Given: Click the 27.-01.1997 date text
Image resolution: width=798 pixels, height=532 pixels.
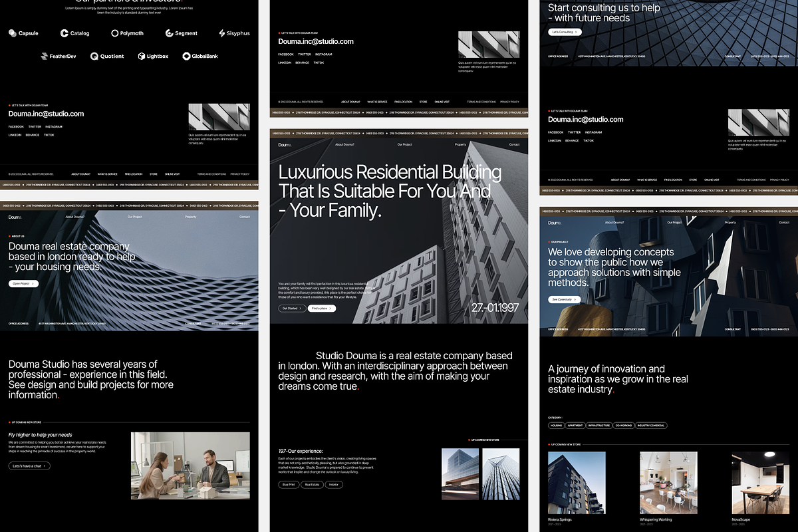Looking at the screenshot, I should [x=495, y=308].
